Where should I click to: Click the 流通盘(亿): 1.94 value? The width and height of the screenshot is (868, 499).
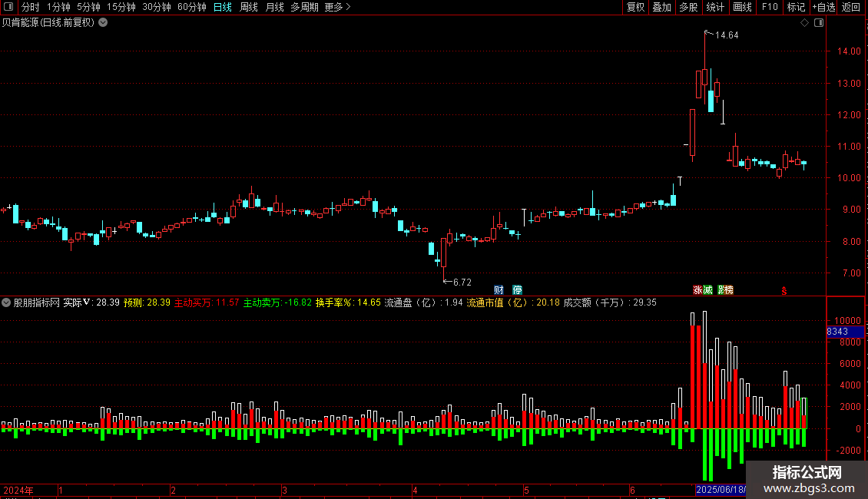pyautogui.click(x=423, y=302)
